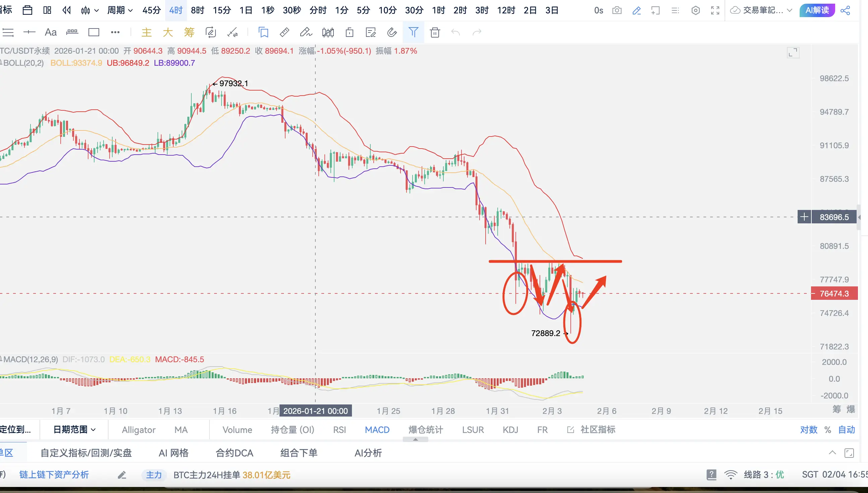Image resolution: width=868 pixels, height=493 pixels.
Task: Click the AI 网格 bottom panel item
Action: pyautogui.click(x=174, y=453)
